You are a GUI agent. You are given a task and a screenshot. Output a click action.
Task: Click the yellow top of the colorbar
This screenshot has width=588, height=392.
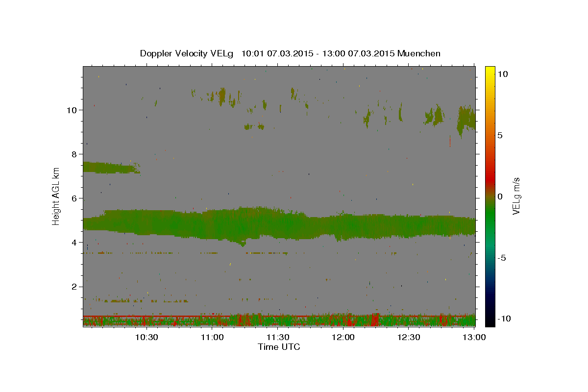point(490,71)
